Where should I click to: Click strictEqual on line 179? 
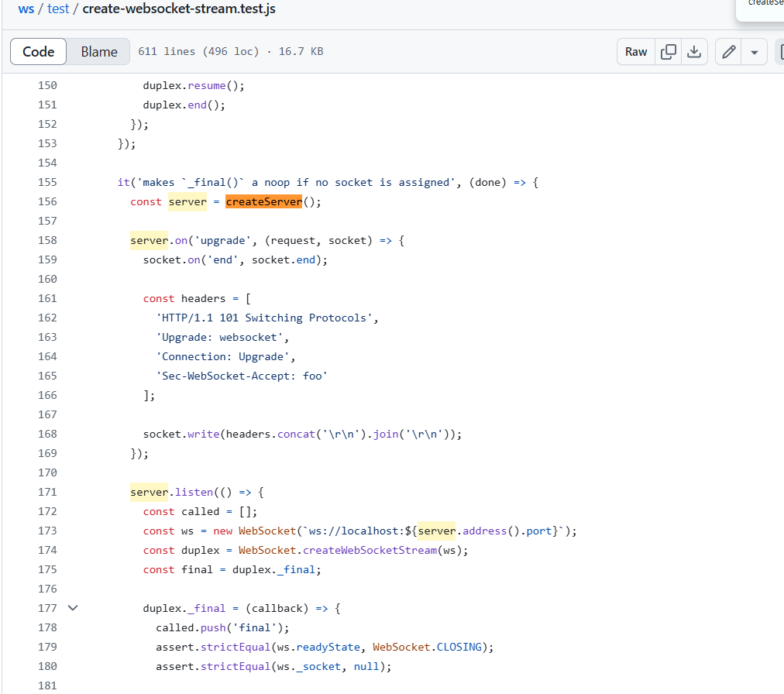point(236,647)
